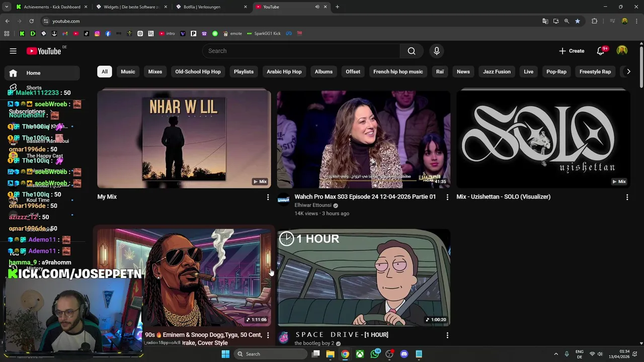Open the green K Kick bookmark
The height and width of the screenshot is (362, 644).
[x=22, y=34]
